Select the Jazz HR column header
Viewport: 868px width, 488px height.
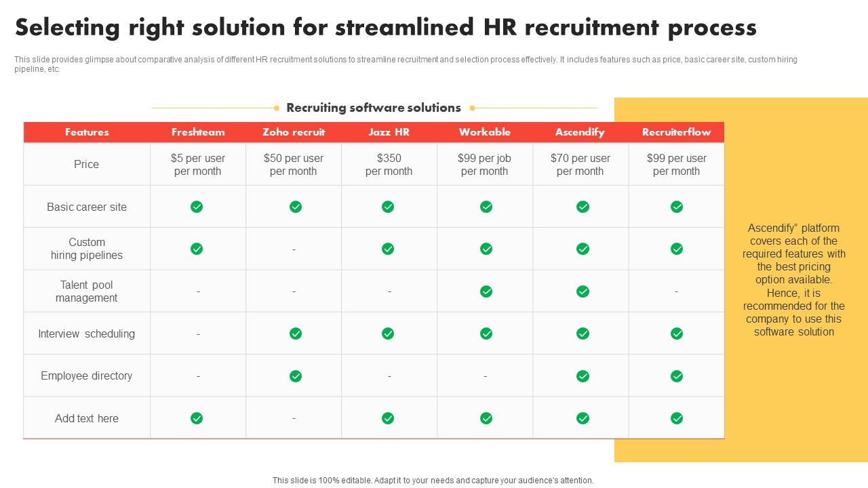pos(389,132)
